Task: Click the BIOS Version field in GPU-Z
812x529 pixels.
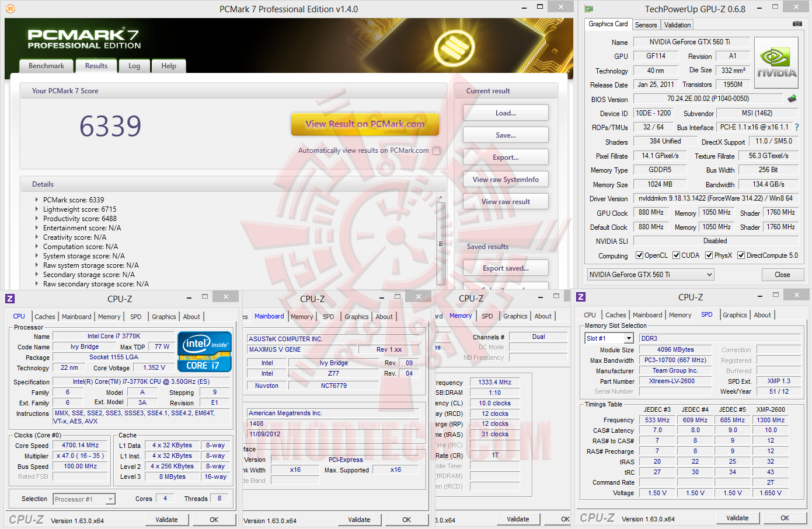Action: (x=708, y=99)
